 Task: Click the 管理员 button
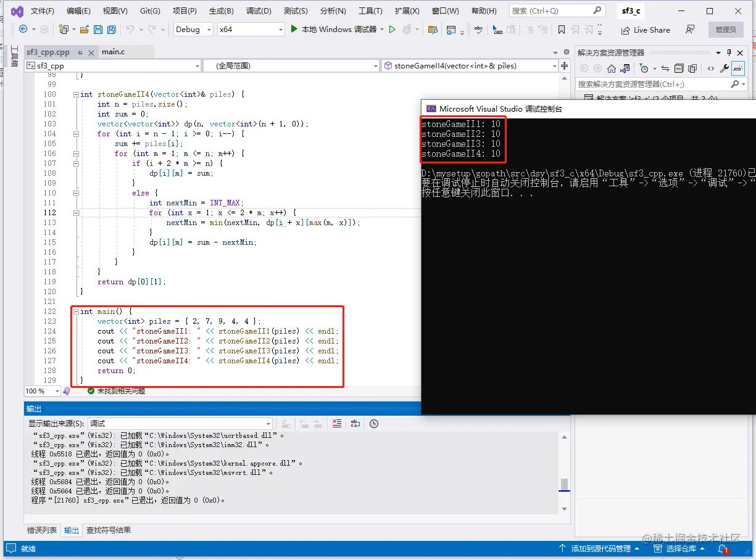tap(726, 30)
